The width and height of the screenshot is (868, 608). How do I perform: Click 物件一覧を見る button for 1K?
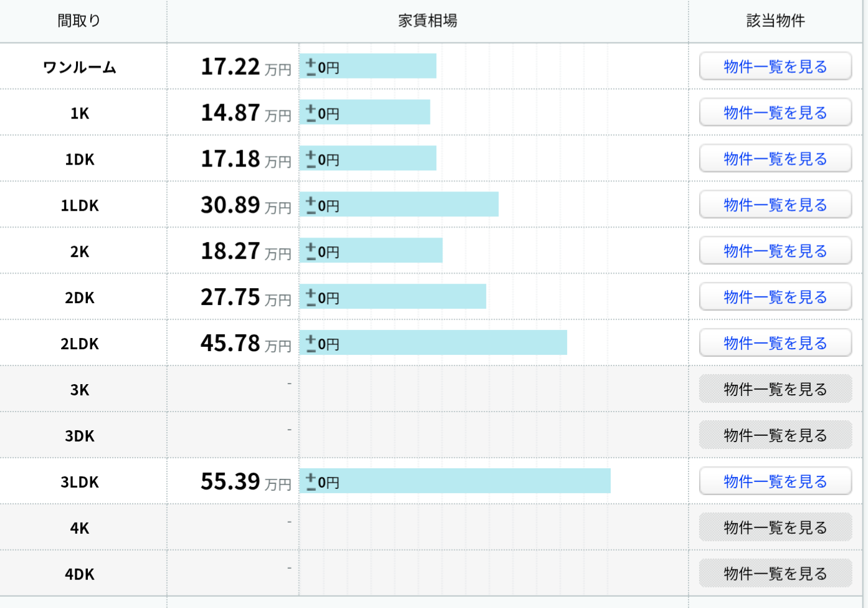[x=775, y=112]
